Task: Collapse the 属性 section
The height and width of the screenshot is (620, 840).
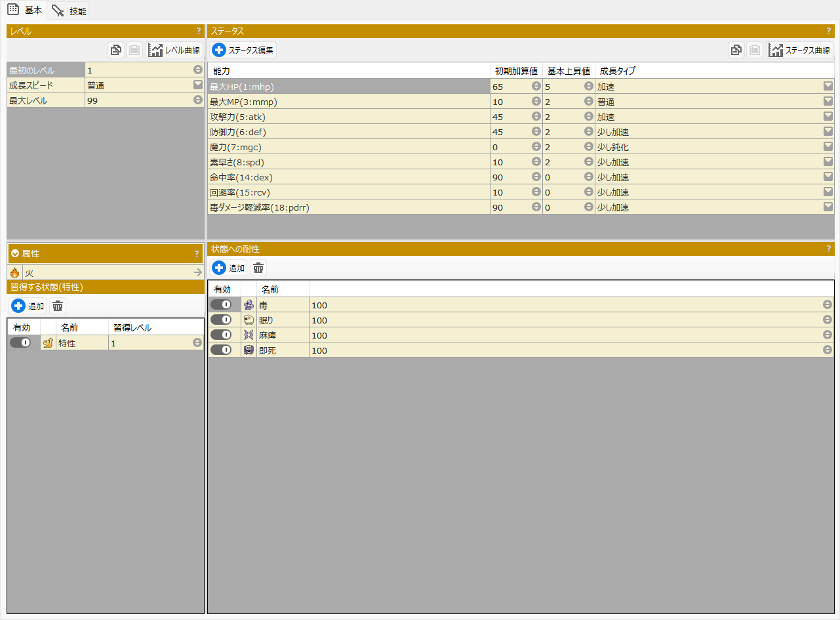Action: click(x=15, y=253)
